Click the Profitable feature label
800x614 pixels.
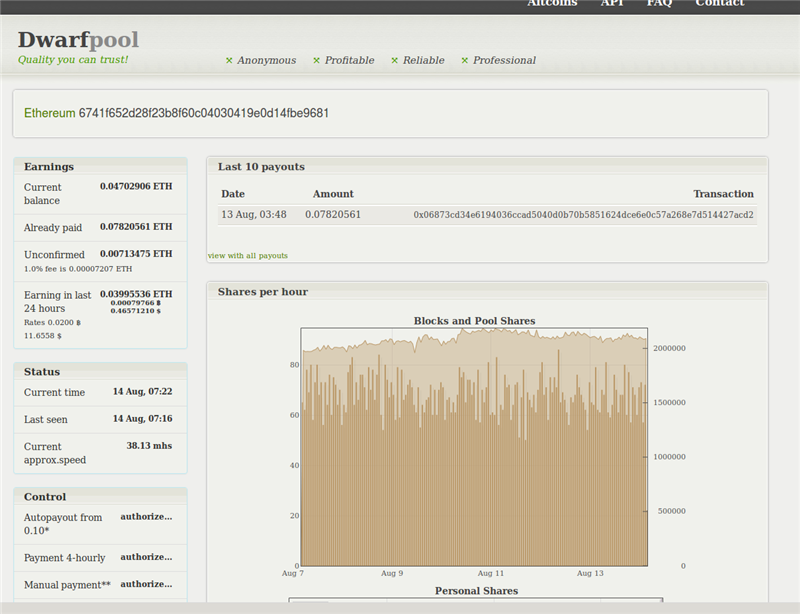(349, 60)
